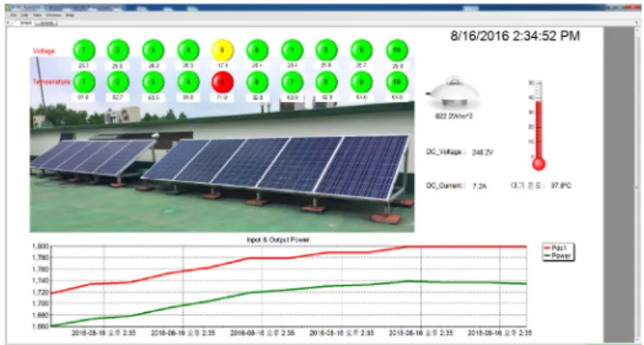The height and width of the screenshot is (345, 644).
Task: Click the red thermometer level bar
Action: [538, 129]
